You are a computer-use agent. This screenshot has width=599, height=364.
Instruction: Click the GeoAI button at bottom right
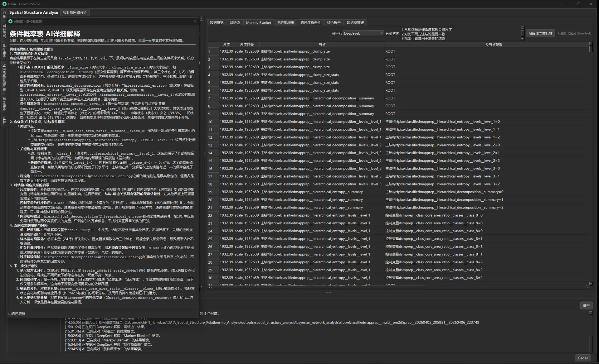point(582,358)
